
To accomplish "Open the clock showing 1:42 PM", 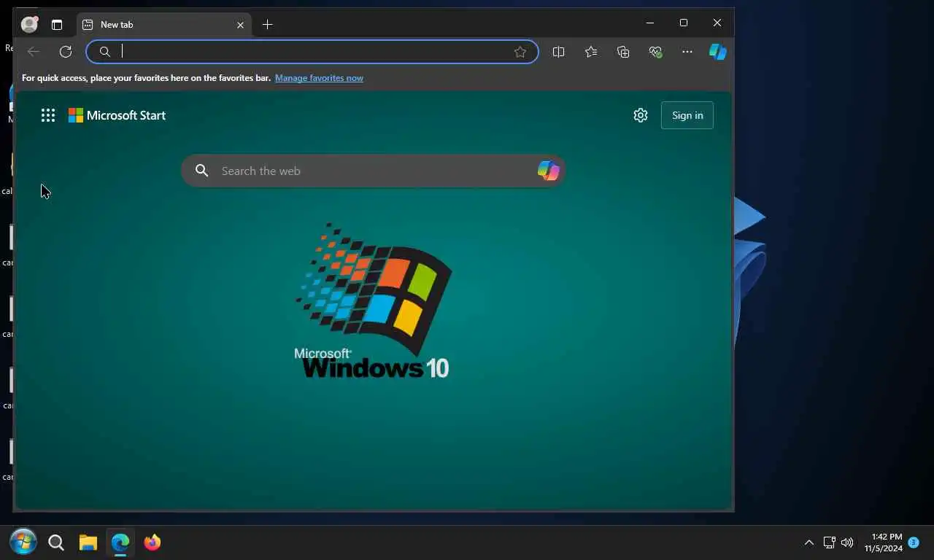I will click(x=883, y=542).
